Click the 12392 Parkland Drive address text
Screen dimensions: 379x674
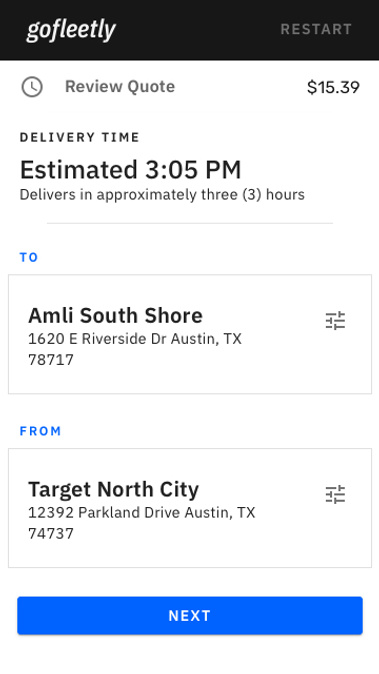pyautogui.click(x=142, y=512)
